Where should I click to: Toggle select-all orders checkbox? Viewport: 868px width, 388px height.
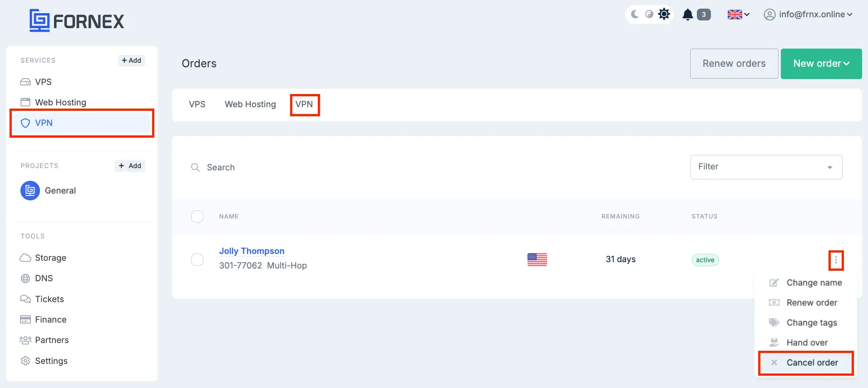tap(197, 216)
